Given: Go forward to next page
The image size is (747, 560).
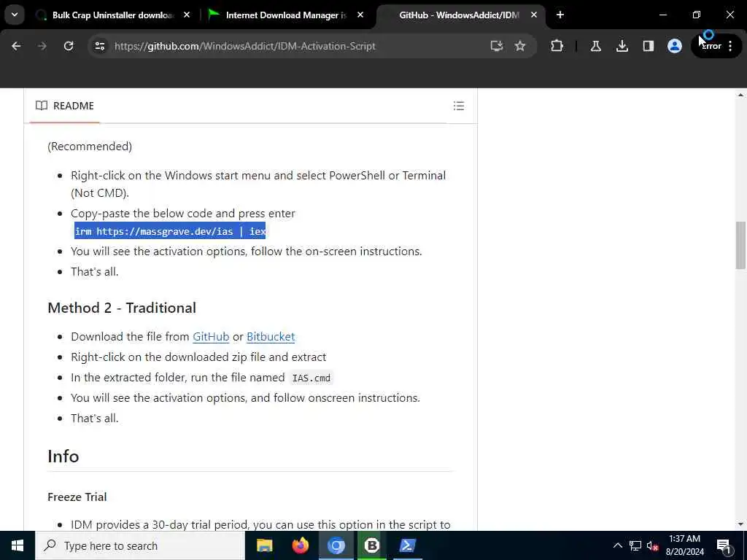Looking at the screenshot, I should (x=42, y=46).
